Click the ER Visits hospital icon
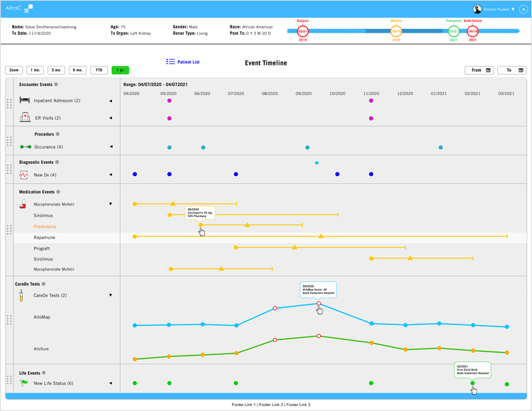This screenshot has height=411, width=532. click(25, 118)
